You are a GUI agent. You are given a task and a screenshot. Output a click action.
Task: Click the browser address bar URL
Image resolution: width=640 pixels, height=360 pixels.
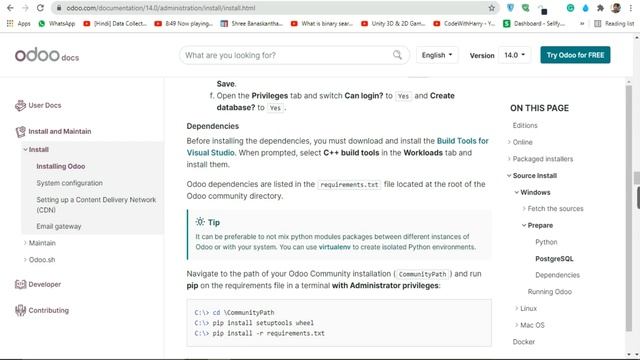click(161, 8)
